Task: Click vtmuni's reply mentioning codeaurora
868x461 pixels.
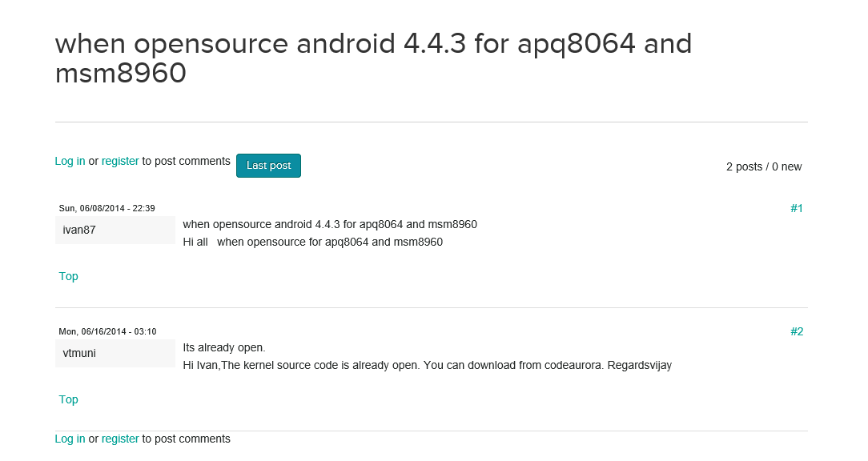Action: [428, 365]
